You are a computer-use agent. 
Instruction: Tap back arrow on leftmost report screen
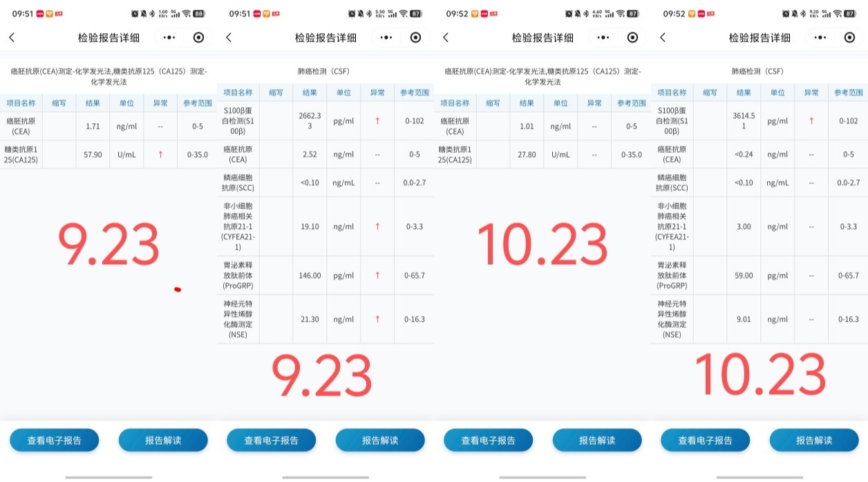tap(12, 38)
